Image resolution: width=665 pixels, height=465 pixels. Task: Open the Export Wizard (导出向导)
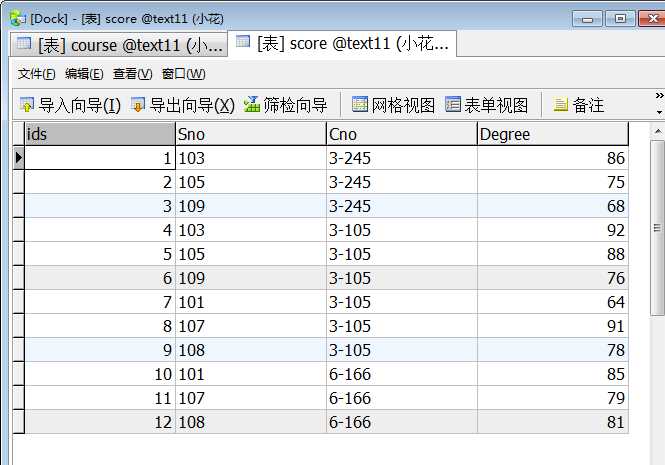182,105
